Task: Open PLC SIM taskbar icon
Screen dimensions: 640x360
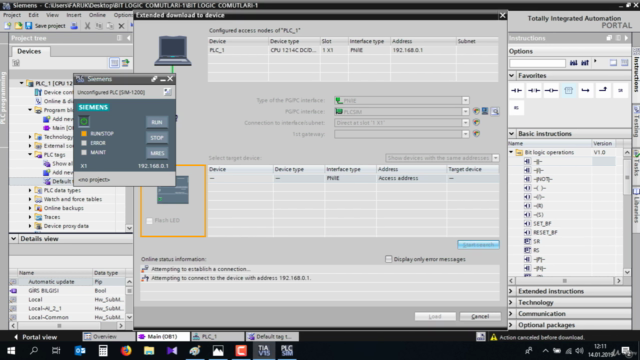Action: click(x=287, y=351)
